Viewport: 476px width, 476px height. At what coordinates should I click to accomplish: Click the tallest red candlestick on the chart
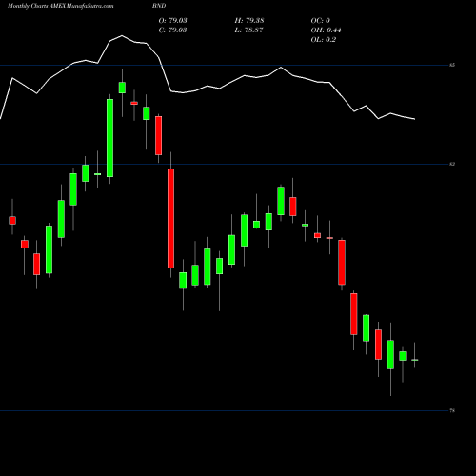(x=170, y=218)
